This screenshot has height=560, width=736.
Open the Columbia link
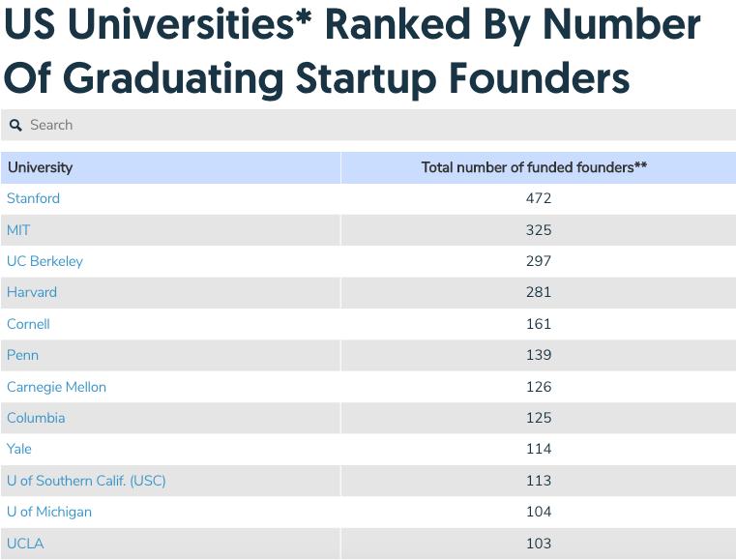(x=36, y=418)
